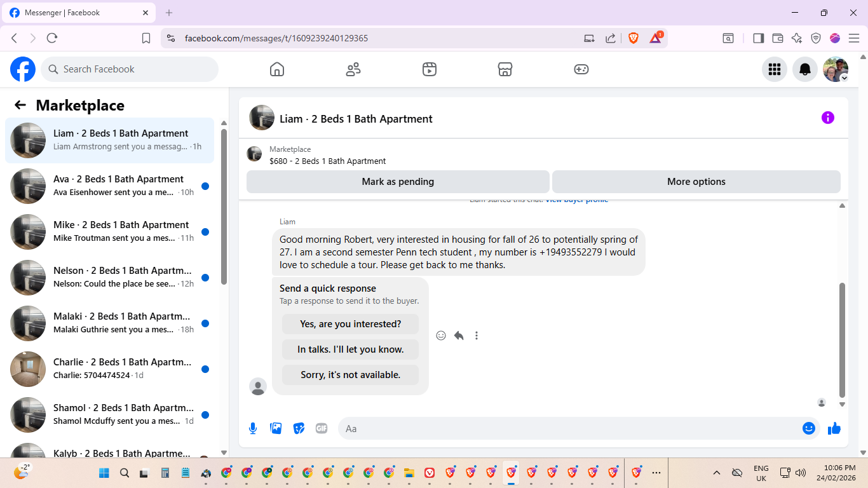Open Notifications bell icon
The height and width of the screenshot is (488, 868).
(805, 69)
